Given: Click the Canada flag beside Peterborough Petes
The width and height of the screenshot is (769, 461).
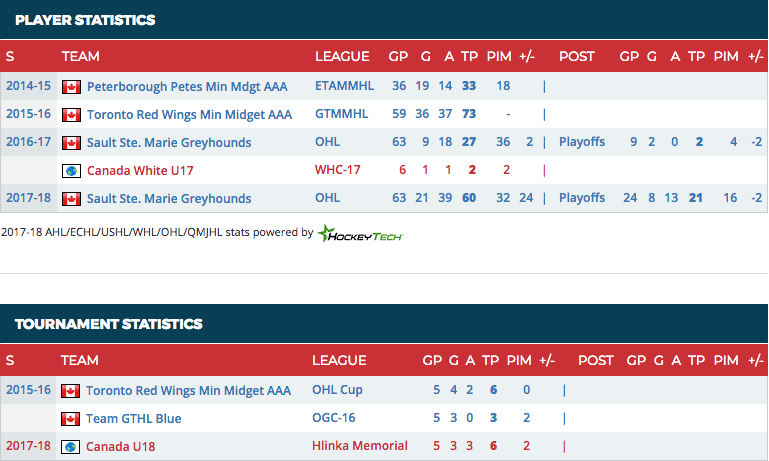Looking at the screenshot, I should pos(71,87).
